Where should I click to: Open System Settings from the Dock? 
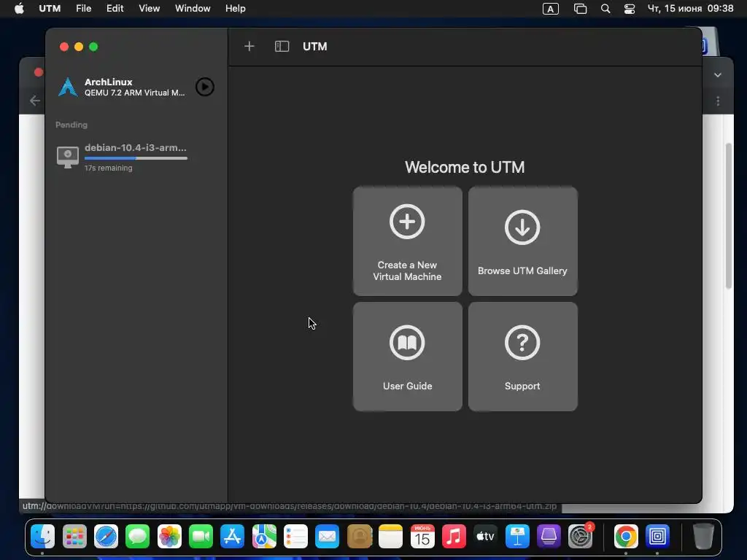tap(580, 537)
